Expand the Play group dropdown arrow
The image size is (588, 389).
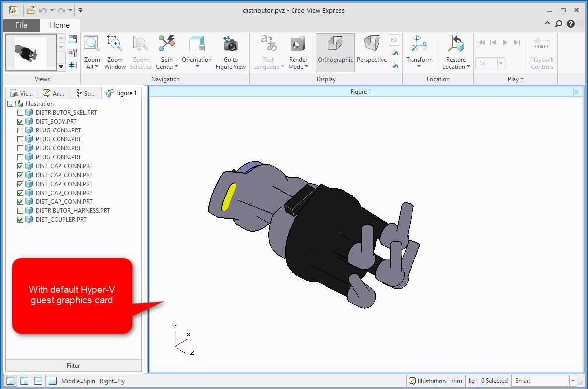pos(522,79)
